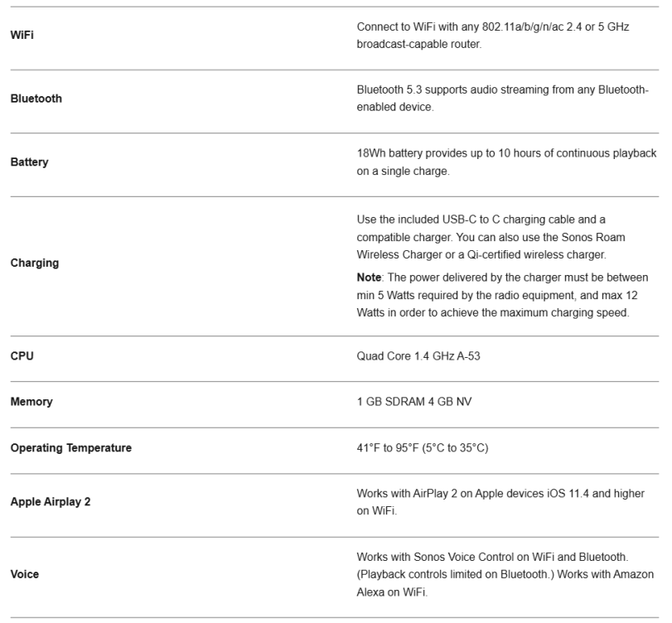Click the 802.11a/b/g/n/ac WiFi description text
This screenshot has height=623, width=672.
click(493, 36)
